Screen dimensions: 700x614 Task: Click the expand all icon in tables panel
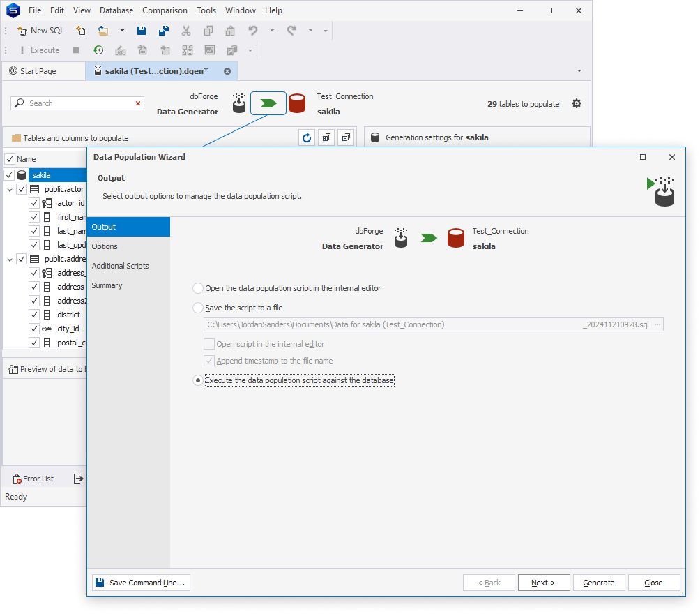(x=326, y=137)
